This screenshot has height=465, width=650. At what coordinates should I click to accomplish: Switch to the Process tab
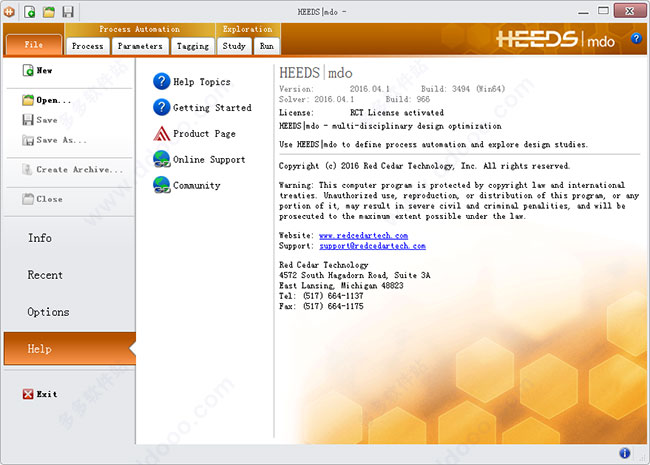click(87, 46)
